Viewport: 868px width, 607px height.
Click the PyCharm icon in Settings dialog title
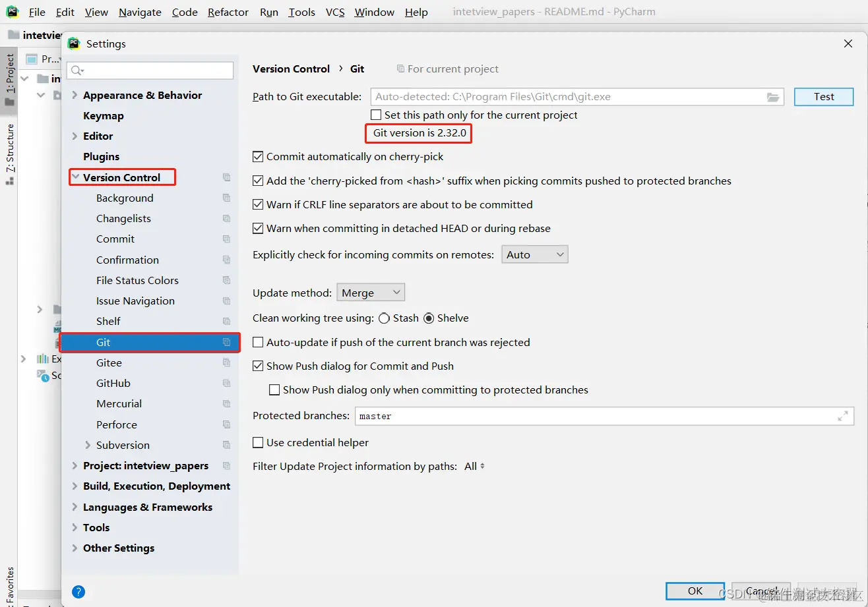click(x=74, y=44)
